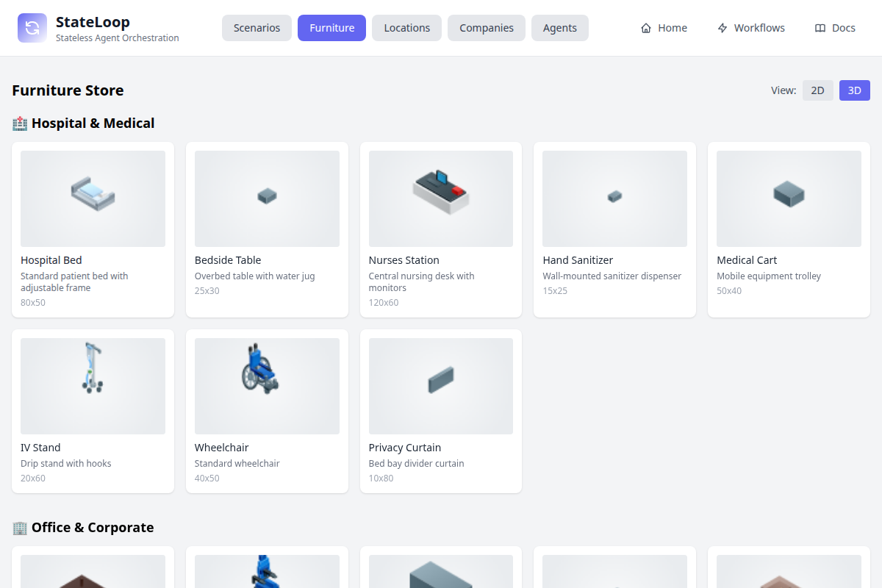Click the Medical Cart title
The width and height of the screenshot is (882, 588).
(747, 260)
